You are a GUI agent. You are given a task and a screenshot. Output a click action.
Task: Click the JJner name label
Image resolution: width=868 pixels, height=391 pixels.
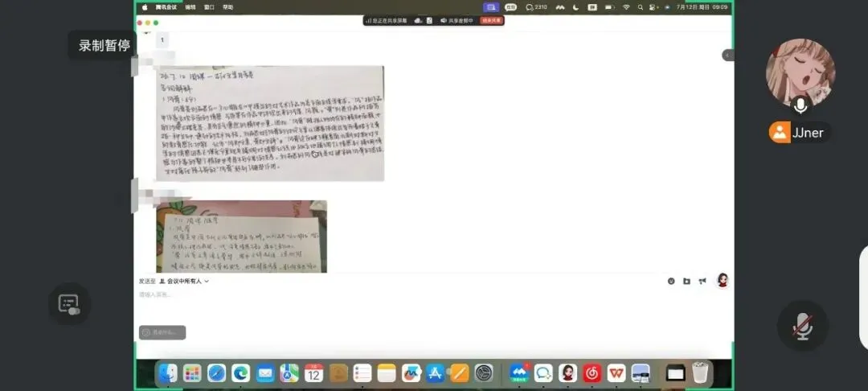pos(809,133)
